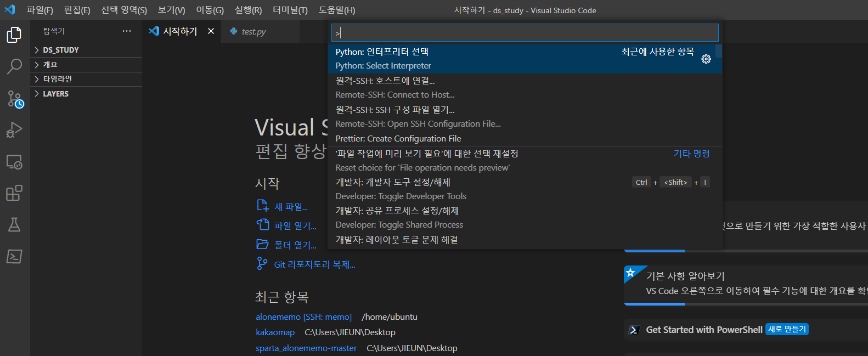Click the 탐색기 panel title
The height and width of the screenshot is (356, 868).
(54, 31)
